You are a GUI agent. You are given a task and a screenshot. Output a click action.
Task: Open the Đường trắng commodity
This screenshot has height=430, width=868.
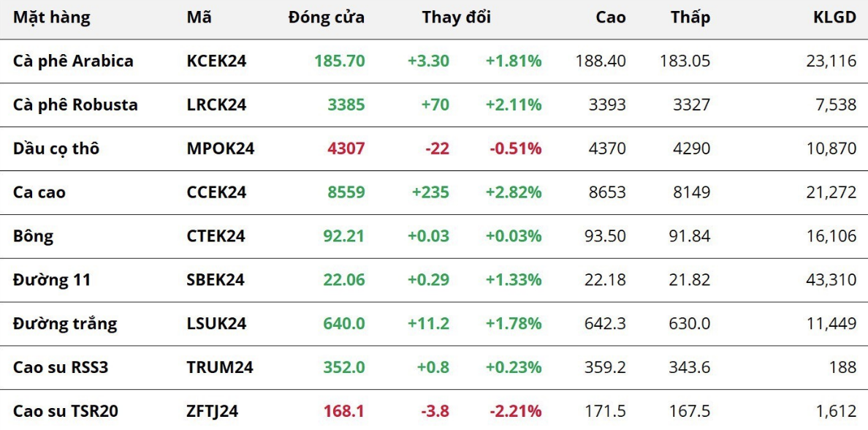[65, 324]
